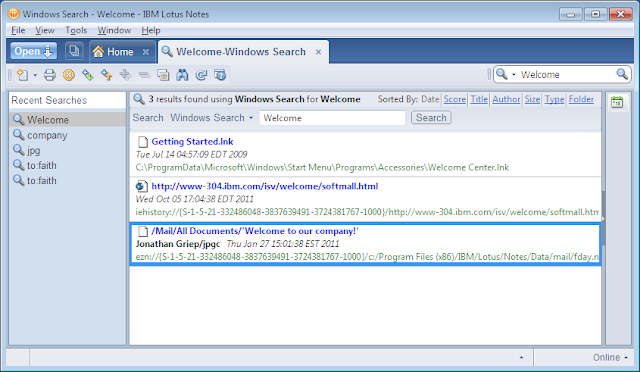Click the Expand plus toolbar icon

(126, 75)
